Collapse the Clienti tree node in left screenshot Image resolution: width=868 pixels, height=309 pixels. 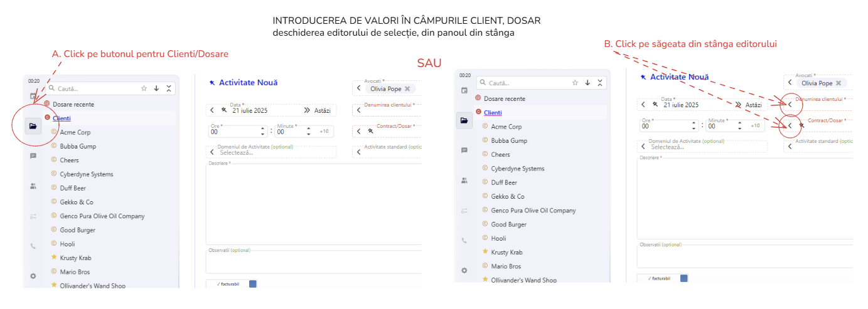click(47, 118)
